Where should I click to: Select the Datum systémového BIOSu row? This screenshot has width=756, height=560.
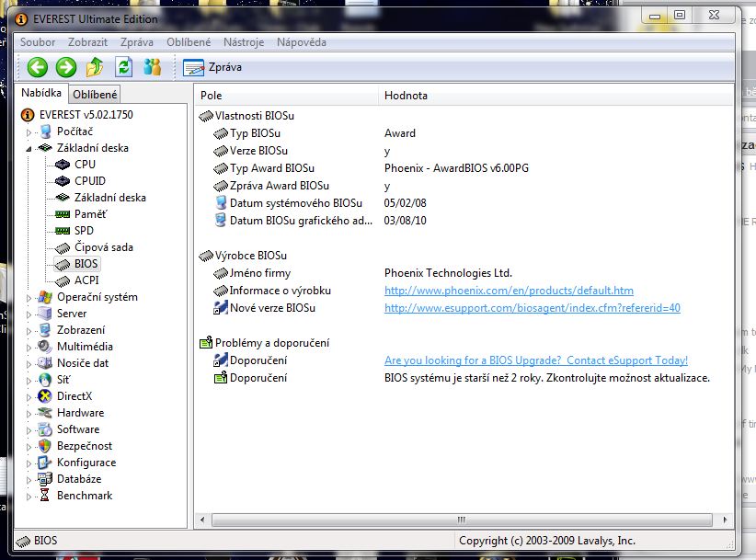pos(463,203)
